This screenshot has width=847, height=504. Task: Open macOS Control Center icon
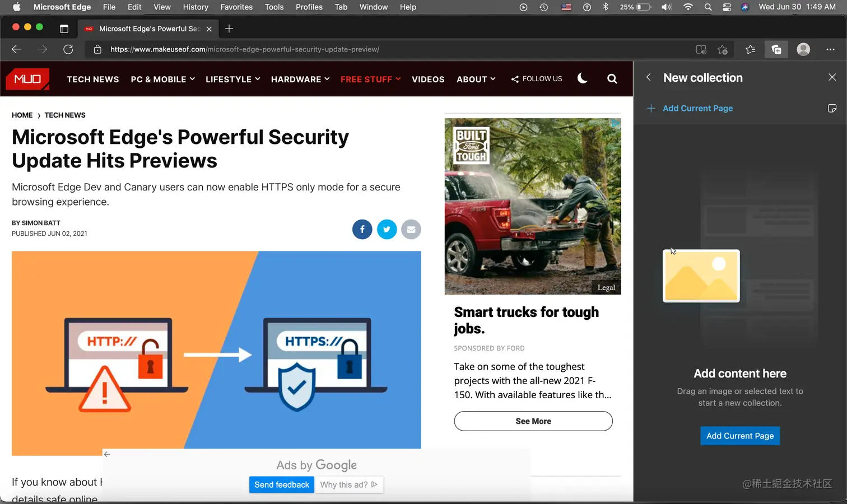pos(727,7)
